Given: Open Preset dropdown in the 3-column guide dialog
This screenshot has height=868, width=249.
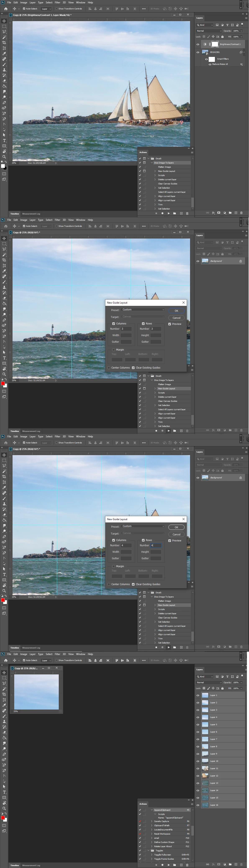Looking at the screenshot, I should tap(143, 309).
